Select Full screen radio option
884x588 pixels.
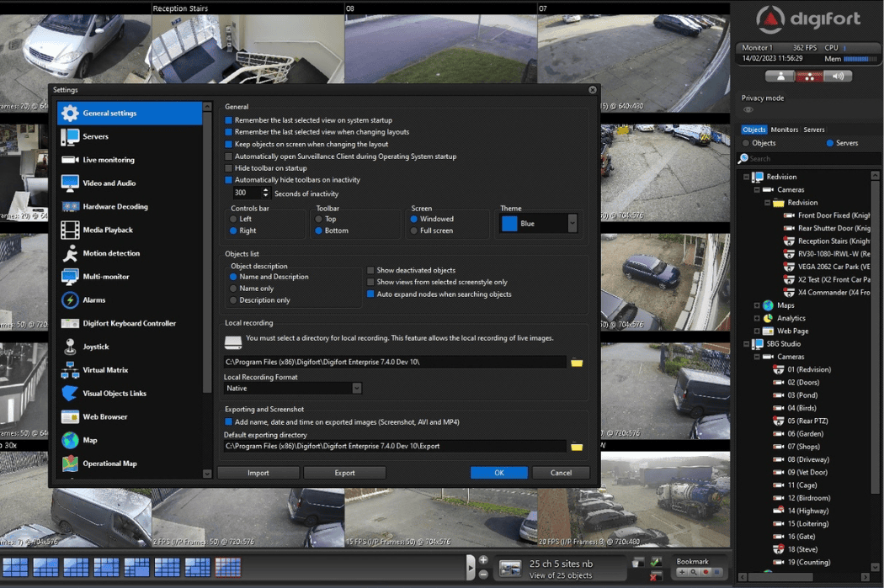pyautogui.click(x=414, y=230)
